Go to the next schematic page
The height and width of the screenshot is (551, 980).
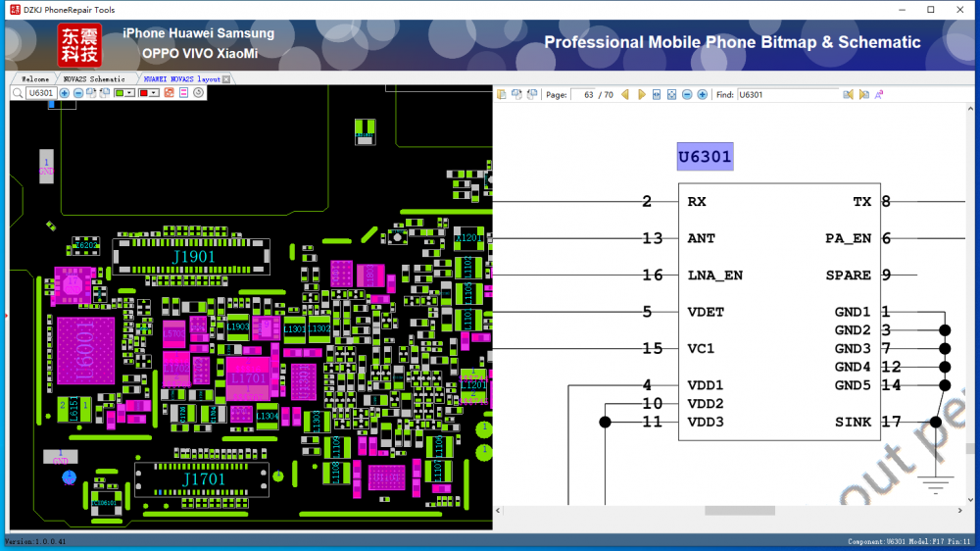[642, 94]
